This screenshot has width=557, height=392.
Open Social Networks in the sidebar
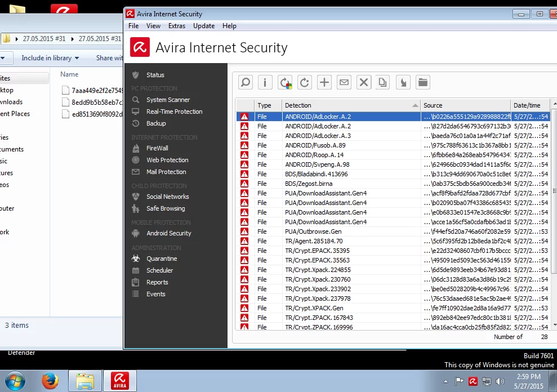pos(168,197)
